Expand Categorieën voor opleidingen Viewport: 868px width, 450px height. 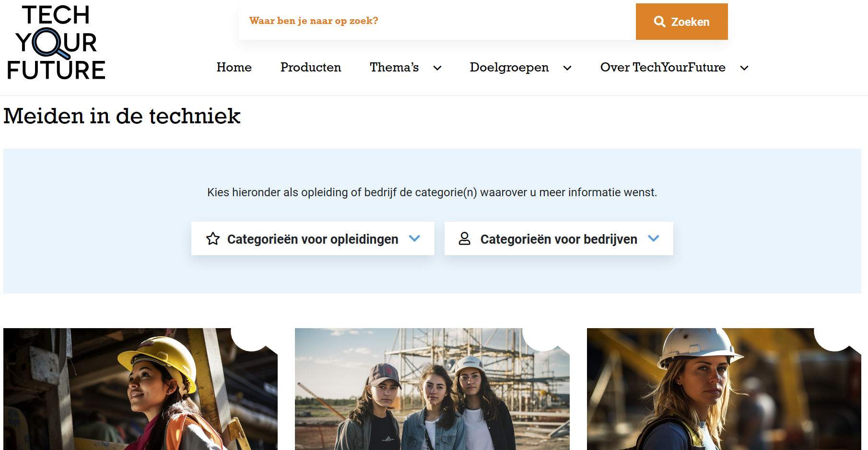click(x=312, y=238)
